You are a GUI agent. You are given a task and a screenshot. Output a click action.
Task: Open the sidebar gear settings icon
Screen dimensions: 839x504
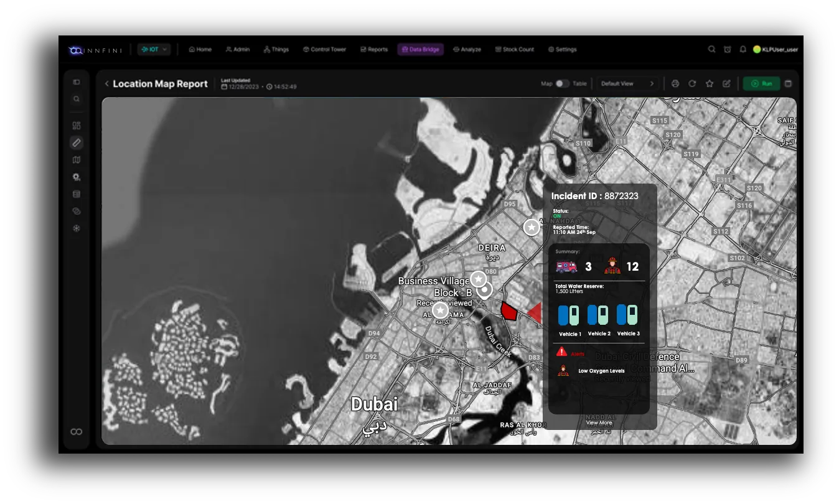pyautogui.click(x=77, y=177)
